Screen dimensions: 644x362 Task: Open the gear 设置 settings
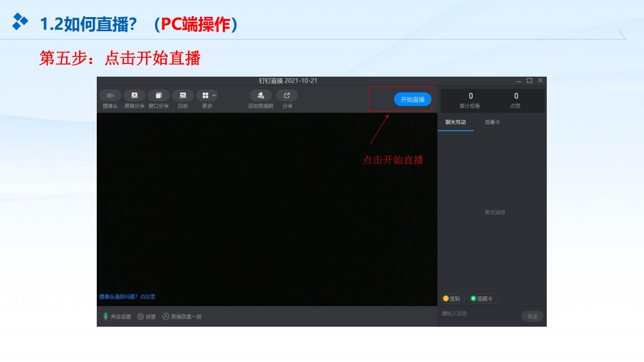[x=147, y=317]
